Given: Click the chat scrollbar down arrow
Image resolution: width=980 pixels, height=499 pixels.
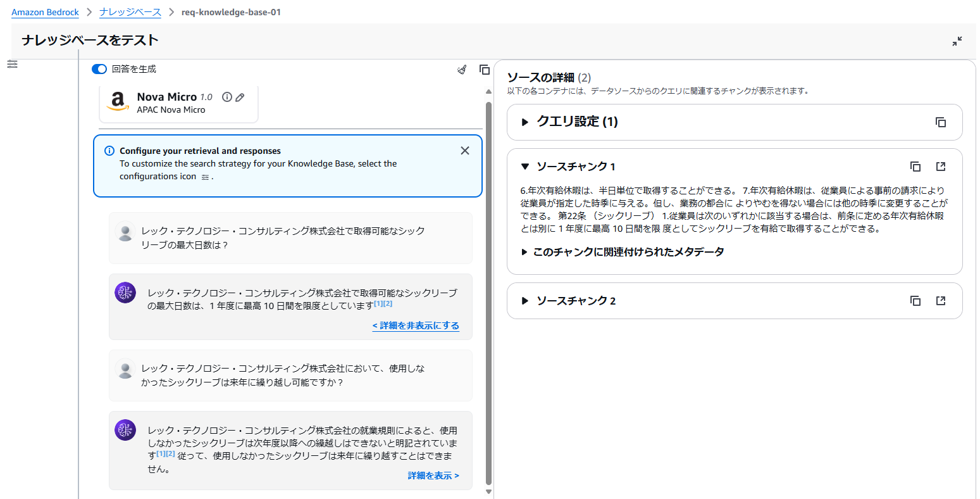Looking at the screenshot, I should pyautogui.click(x=488, y=491).
